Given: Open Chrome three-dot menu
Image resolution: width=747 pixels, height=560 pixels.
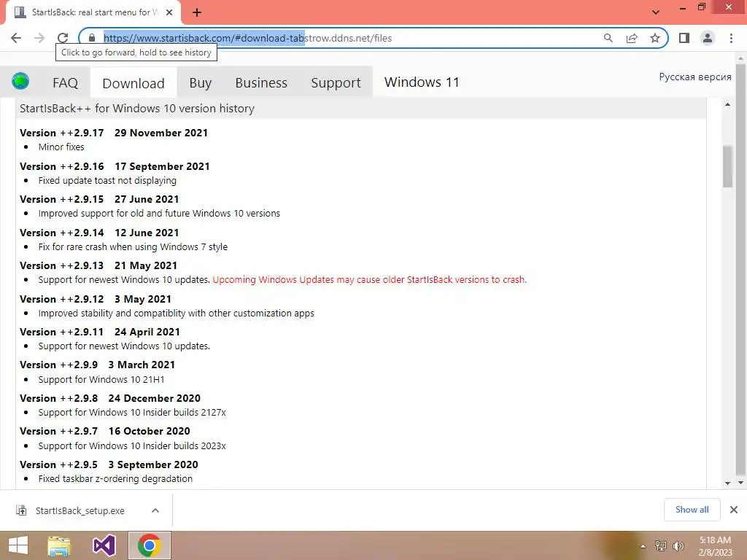Looking at the screenshot, I should tap(731, 38).
